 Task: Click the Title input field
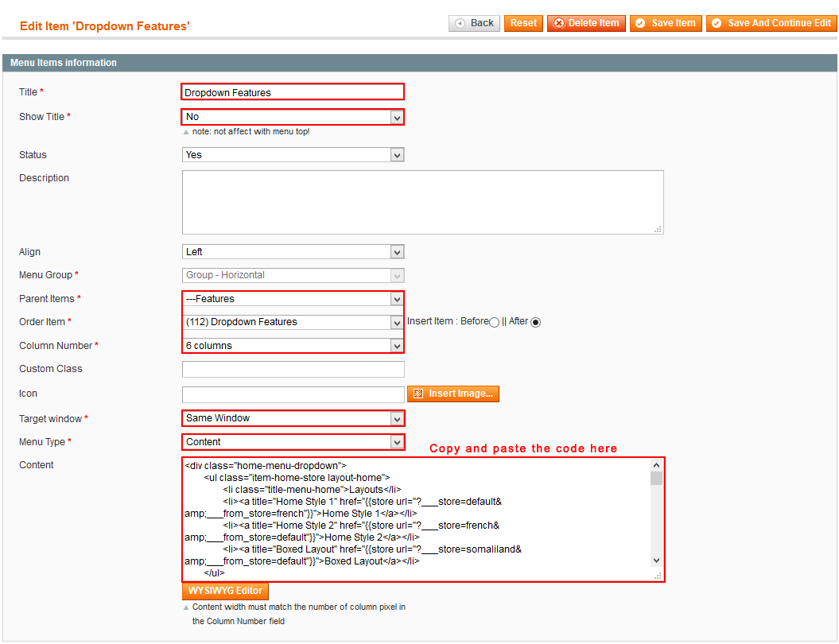(x=293, y=92)
